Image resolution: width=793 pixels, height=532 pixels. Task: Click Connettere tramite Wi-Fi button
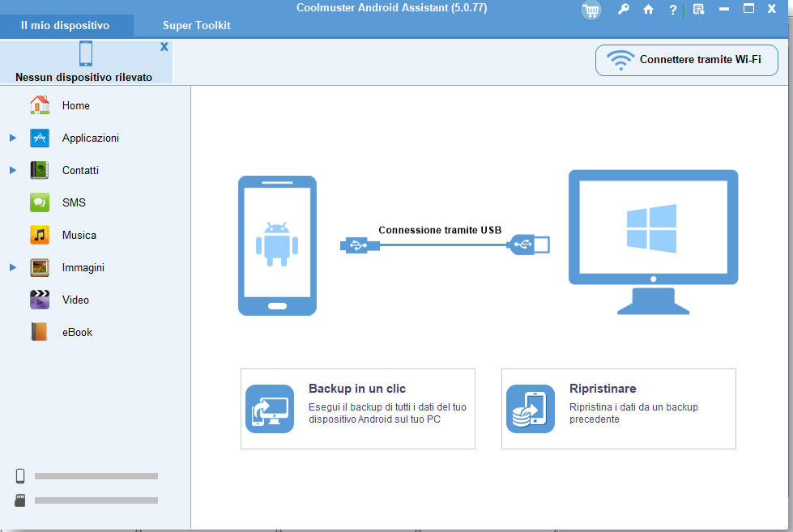687,60
